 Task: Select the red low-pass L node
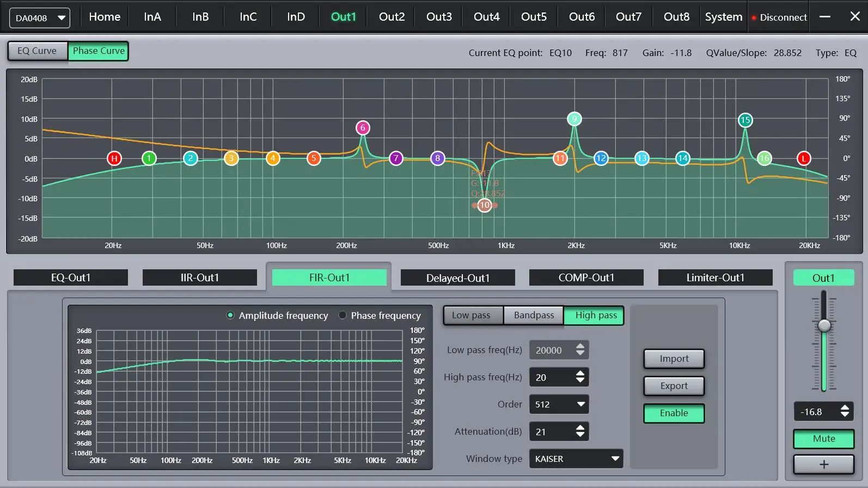[804, 158]
